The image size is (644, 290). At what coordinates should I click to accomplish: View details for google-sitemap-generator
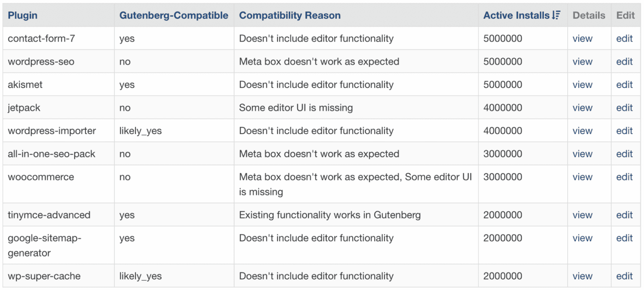click(582, 238)
